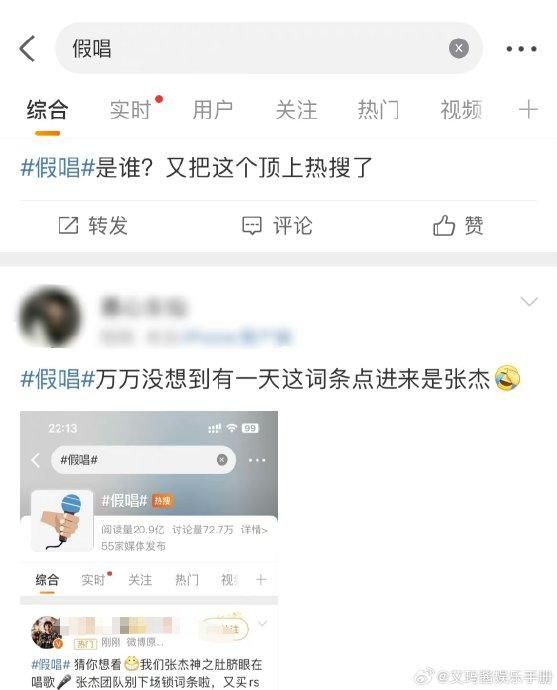Open the three-dot more options menu
Screen dimensions: 557x690
(521, 48)
